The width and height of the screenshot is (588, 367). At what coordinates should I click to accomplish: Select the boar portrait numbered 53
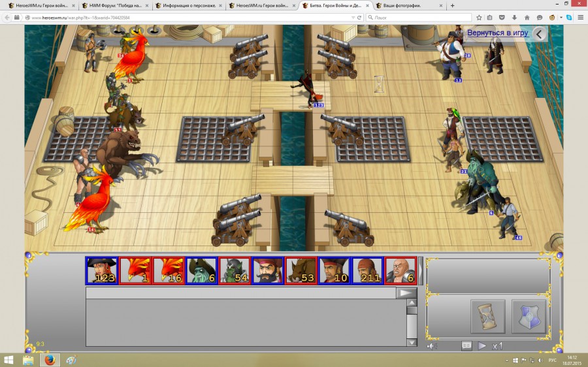[301, 270]
